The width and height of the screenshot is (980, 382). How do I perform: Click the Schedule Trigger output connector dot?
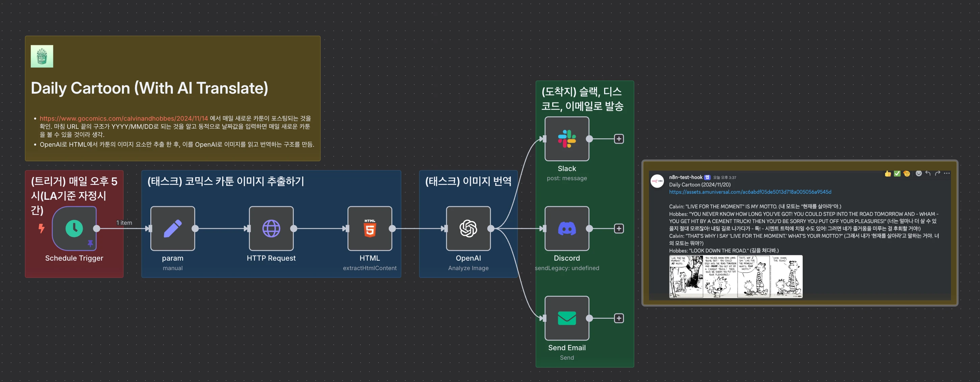97,229
